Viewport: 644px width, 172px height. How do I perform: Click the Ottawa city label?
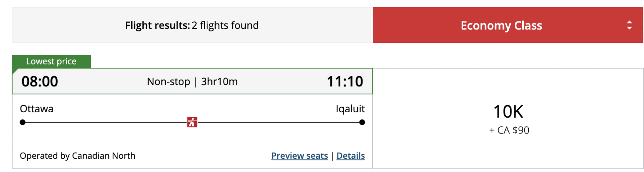pos(36,109)
